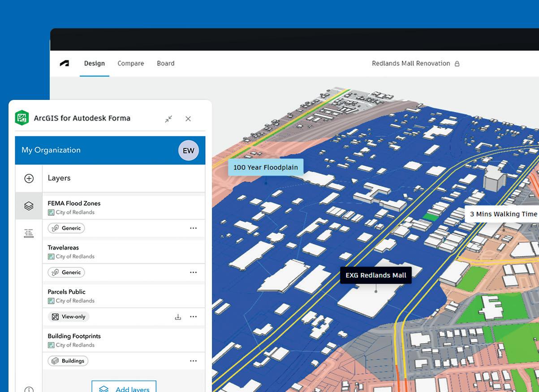Click City of Redlands under Parcels Public

click(75, 301)
